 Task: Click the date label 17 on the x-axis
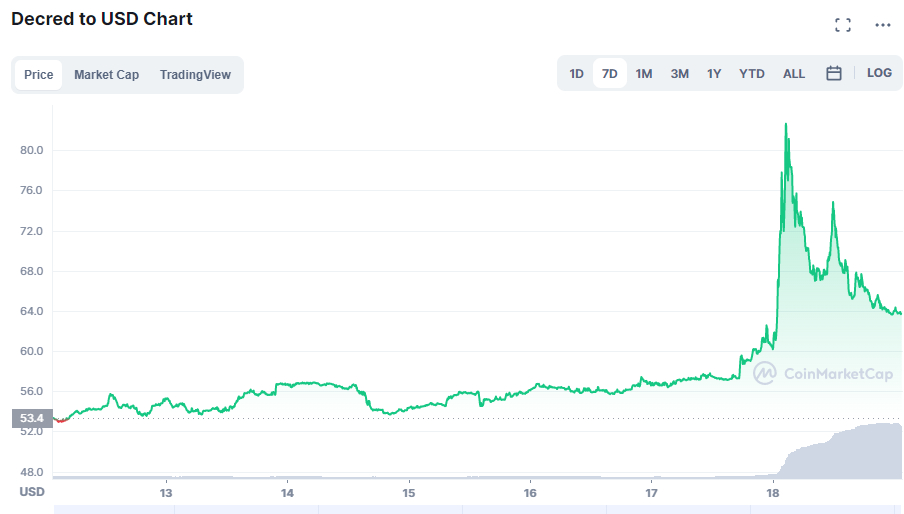click(651, 493)
